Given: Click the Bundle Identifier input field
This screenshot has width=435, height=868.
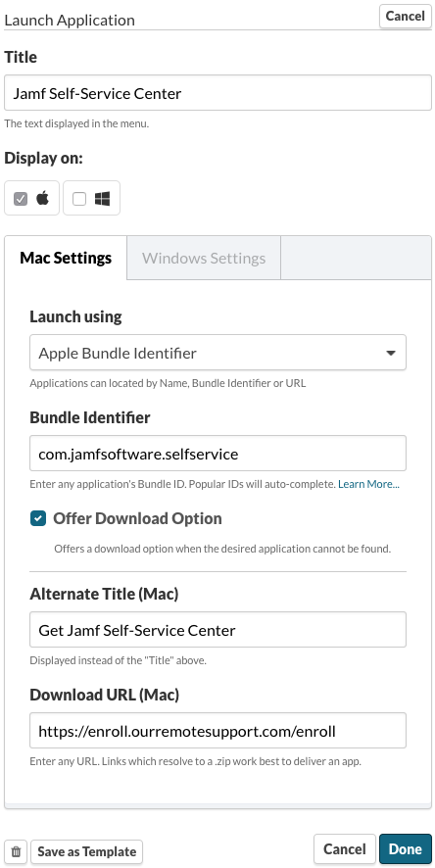Looking at the screenshot, I should pyautogui.click(x=217, y=454).
